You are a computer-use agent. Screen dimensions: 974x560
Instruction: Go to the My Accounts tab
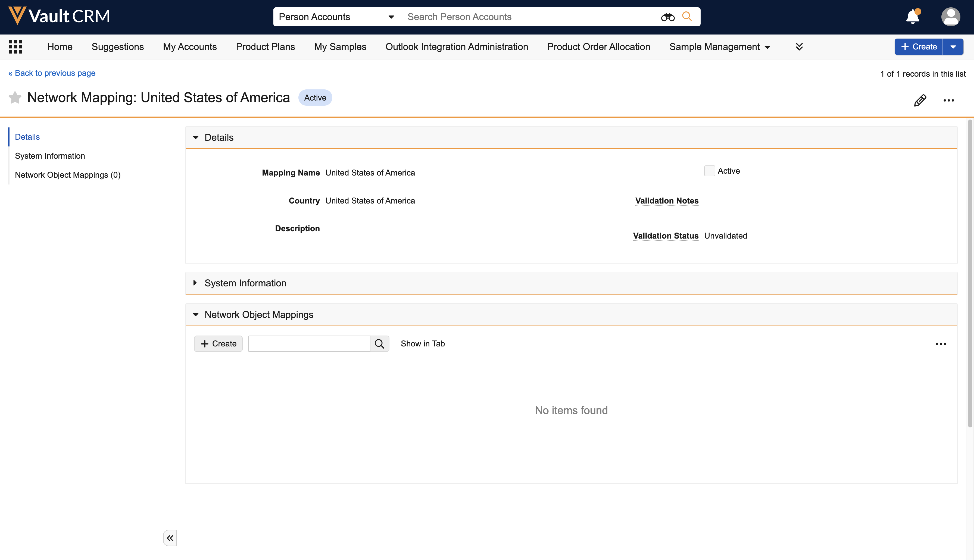(x=190, y=47)
